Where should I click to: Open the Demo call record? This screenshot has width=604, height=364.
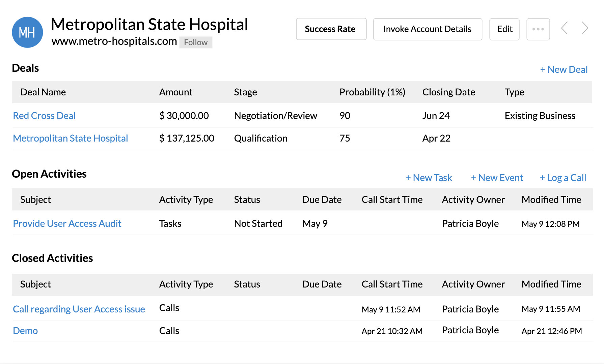25,331
